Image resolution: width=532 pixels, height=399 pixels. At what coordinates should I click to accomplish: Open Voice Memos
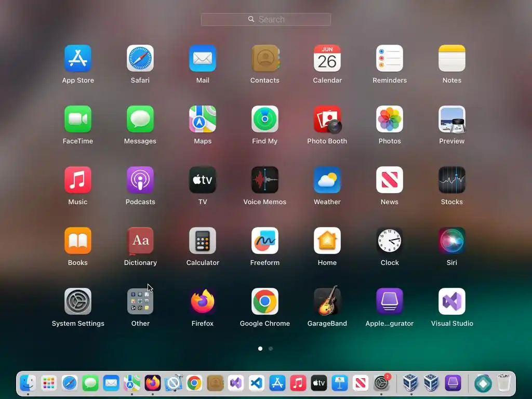click(x=265, y=180)
